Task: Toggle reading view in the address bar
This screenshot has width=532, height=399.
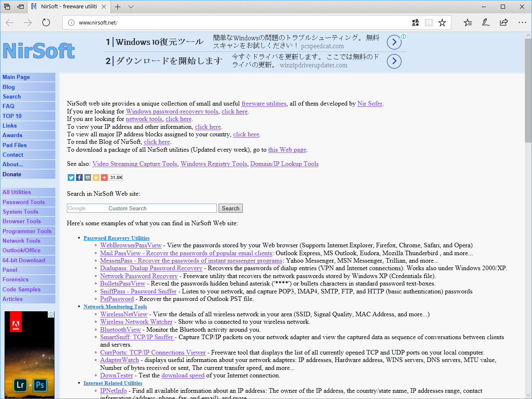Action: pos(429,22)
